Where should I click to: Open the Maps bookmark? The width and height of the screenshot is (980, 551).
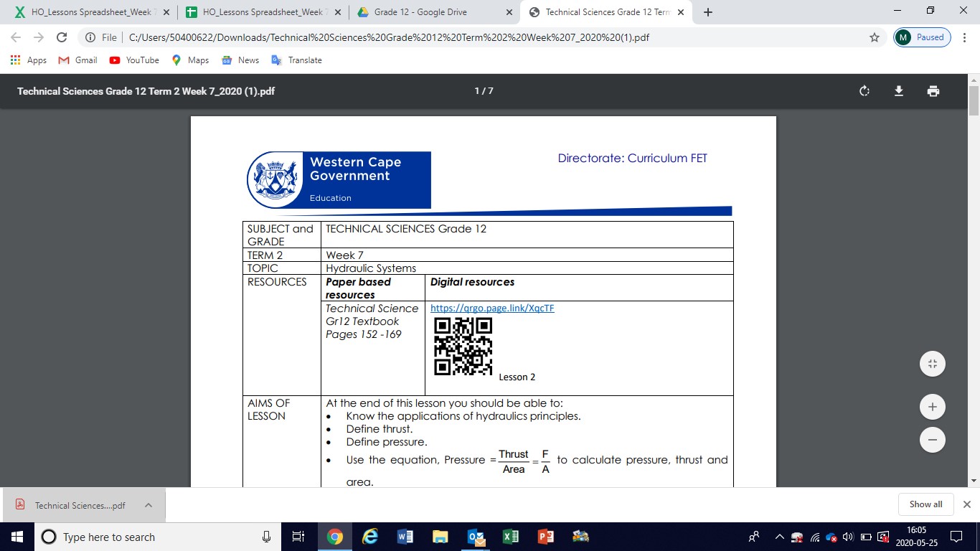coord(190,60)
